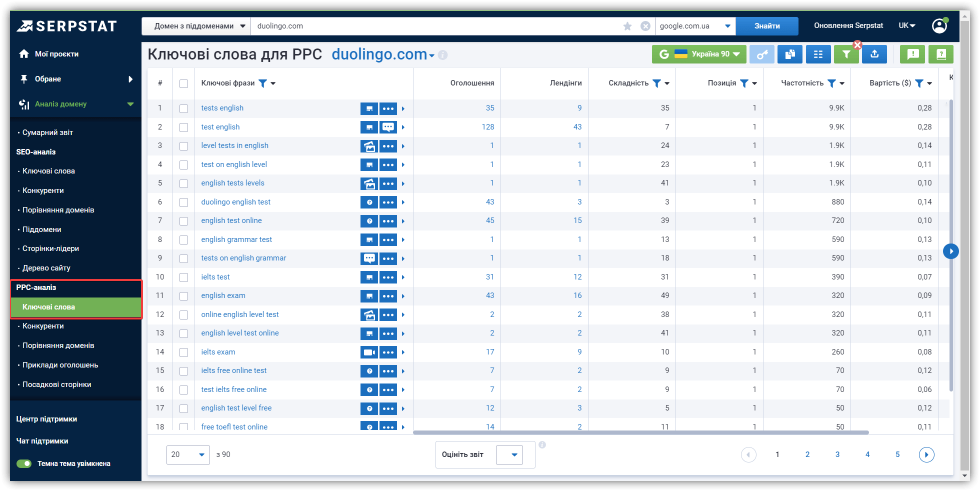
Task: Click the SERP feature icon for 'tests english'
Action: tap(369, 108)
